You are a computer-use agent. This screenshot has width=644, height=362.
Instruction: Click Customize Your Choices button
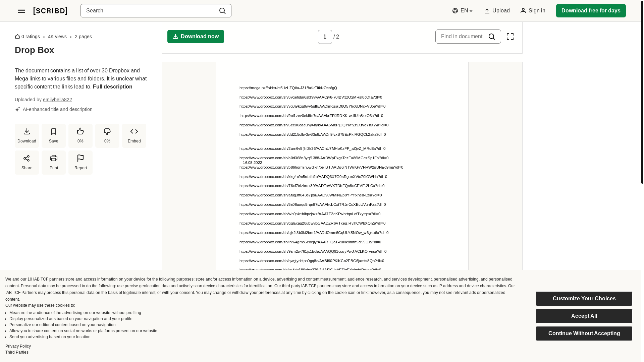pyautogui.click(x=584, y=299)
